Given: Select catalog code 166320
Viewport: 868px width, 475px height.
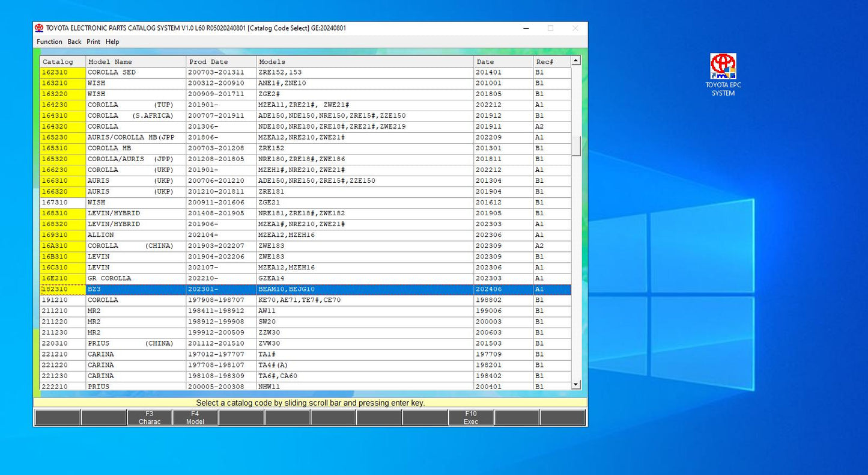Looking at the screenshot, I should coord(62,191).
